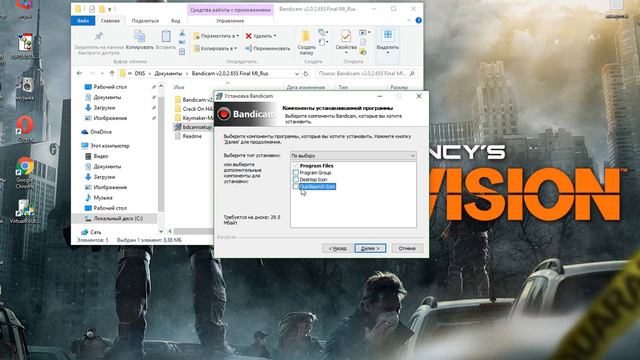Click the Переименовать ribbon button

click(267, 48)
